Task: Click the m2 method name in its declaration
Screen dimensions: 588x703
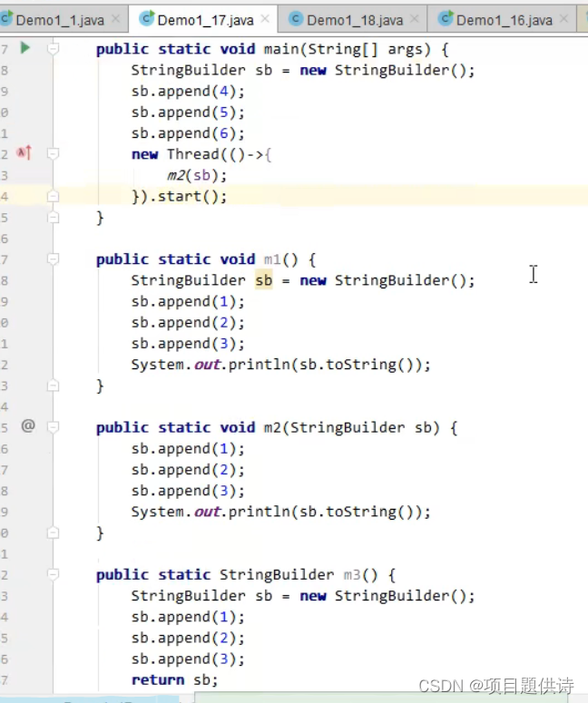Action: (272, 427)
